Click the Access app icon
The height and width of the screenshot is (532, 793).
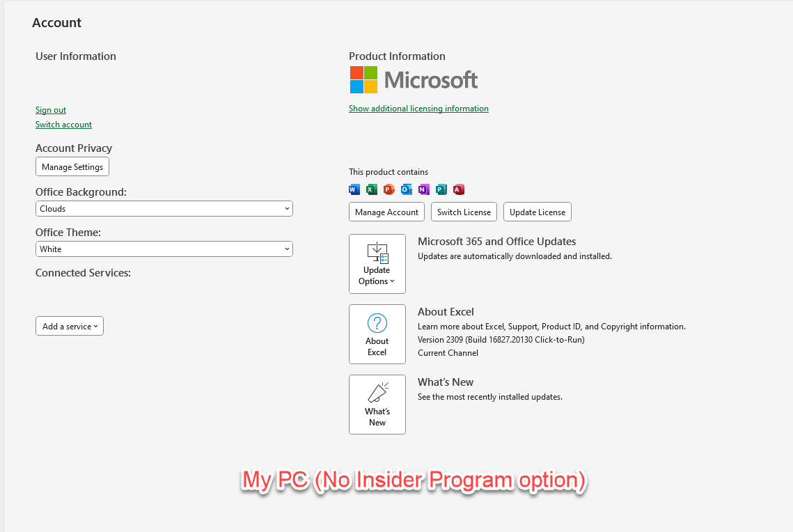[x=459, y=189]
